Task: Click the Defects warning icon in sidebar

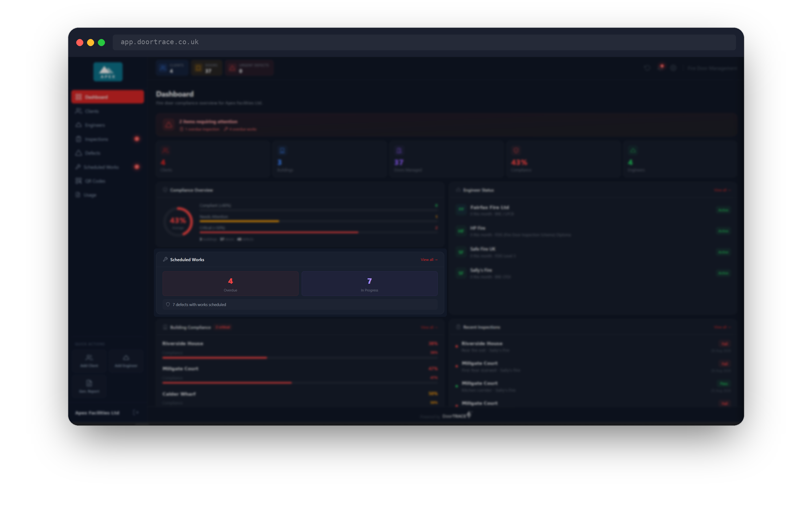Action: 79,153
